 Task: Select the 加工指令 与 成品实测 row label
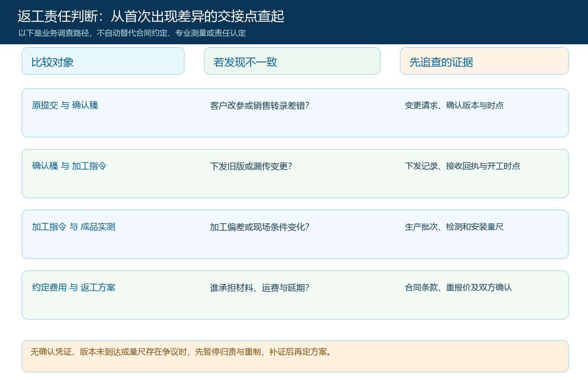(74, 227)
